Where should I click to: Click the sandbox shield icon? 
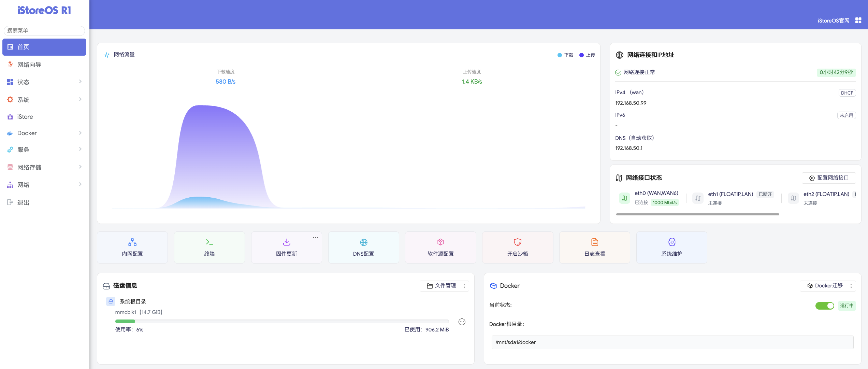(518, 242)
